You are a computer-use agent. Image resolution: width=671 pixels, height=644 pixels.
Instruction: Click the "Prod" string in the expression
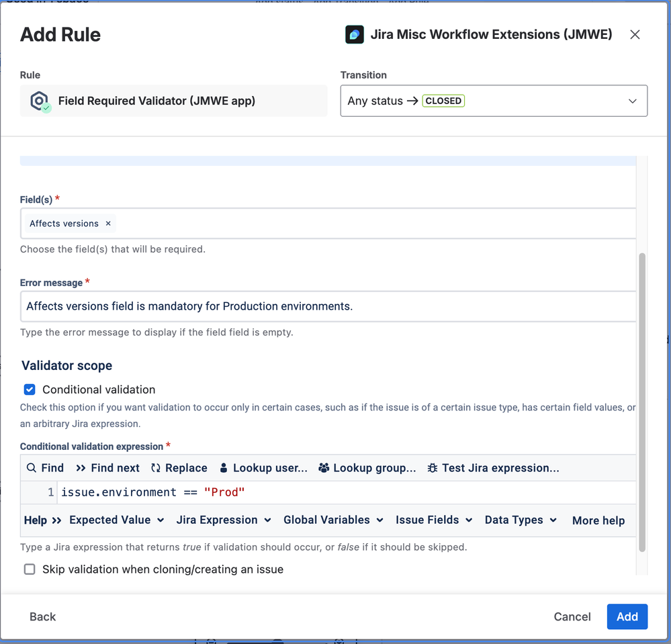click(x=224, y=492)
